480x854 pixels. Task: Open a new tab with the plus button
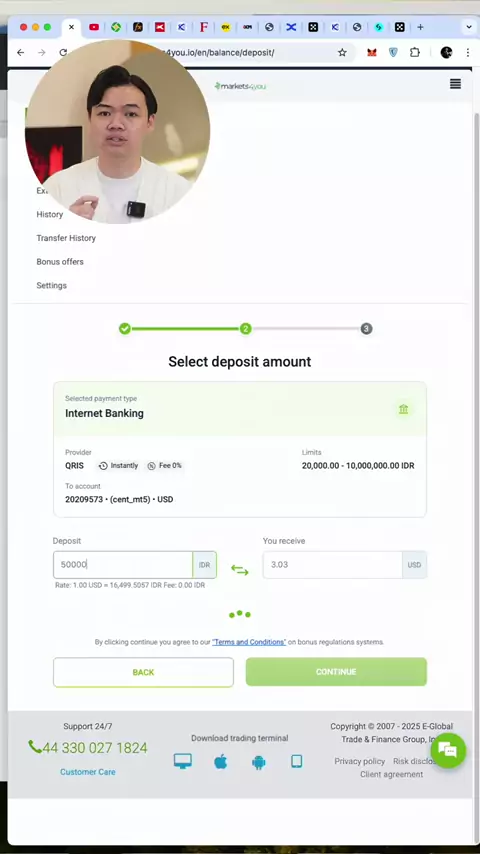(x=420, y=27)
